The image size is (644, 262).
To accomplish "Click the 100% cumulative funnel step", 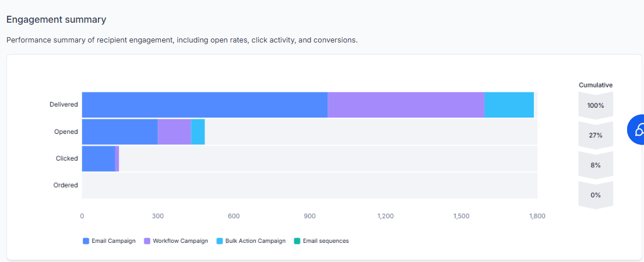I will (596, 105).
